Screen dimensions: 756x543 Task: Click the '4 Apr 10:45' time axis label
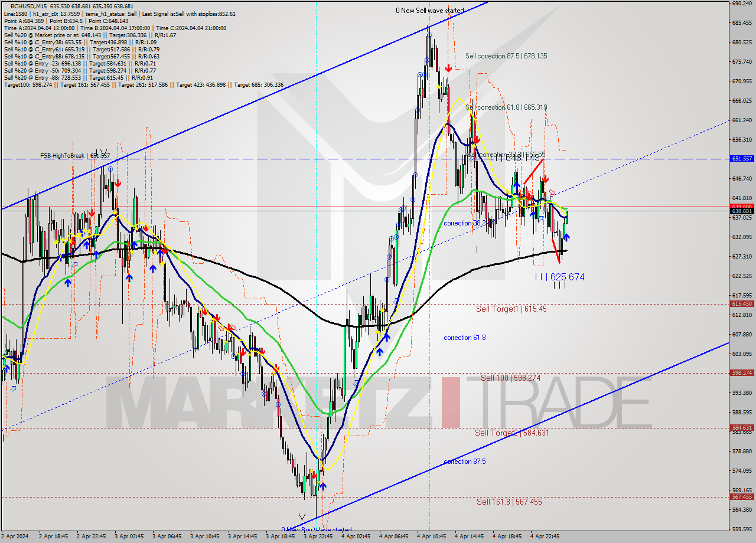[x=432, y=537]
